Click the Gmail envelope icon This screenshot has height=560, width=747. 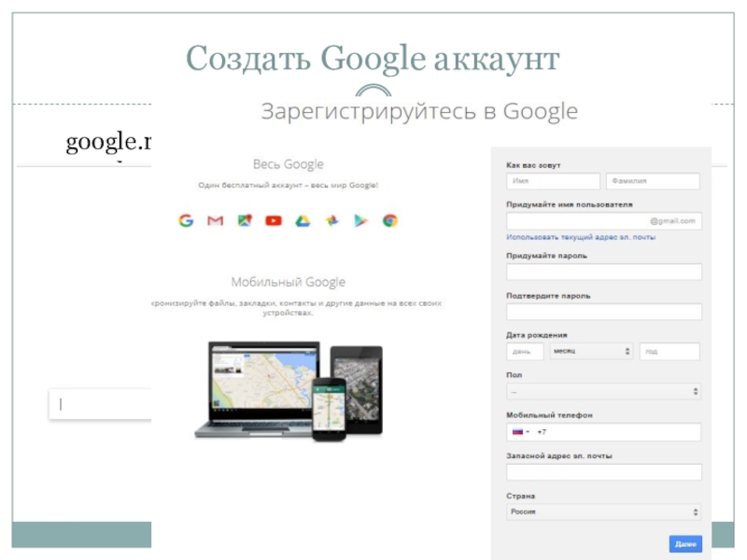point(216,220)
